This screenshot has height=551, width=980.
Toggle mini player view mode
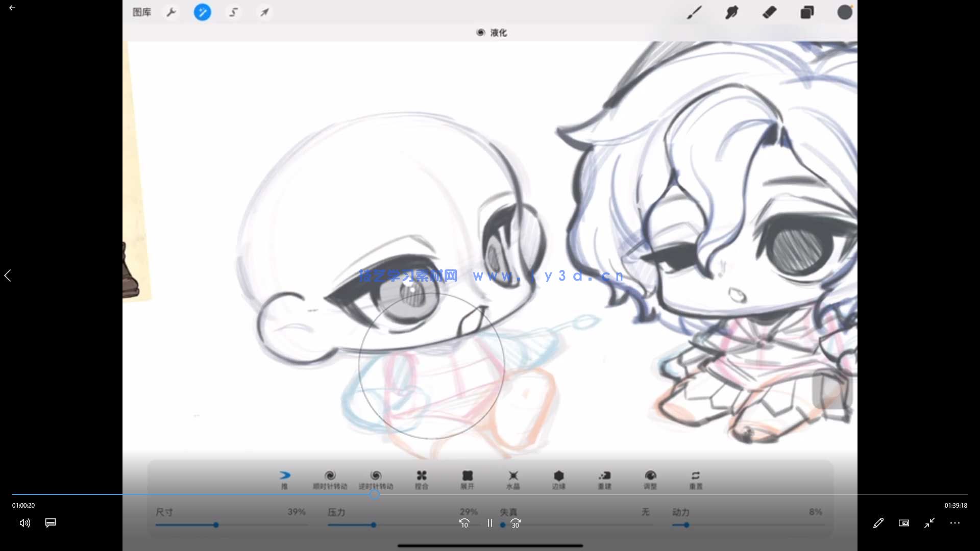click(904, 523)
